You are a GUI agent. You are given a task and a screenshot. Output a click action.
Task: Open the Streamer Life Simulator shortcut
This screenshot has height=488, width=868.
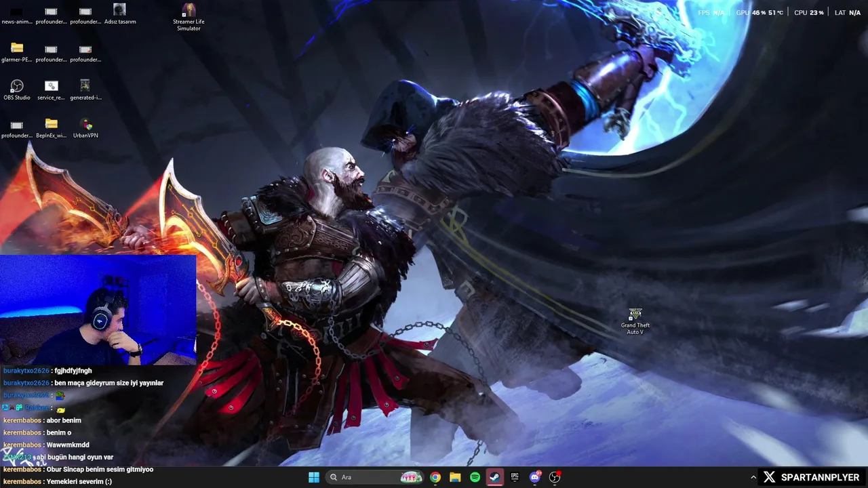(189, 17)
